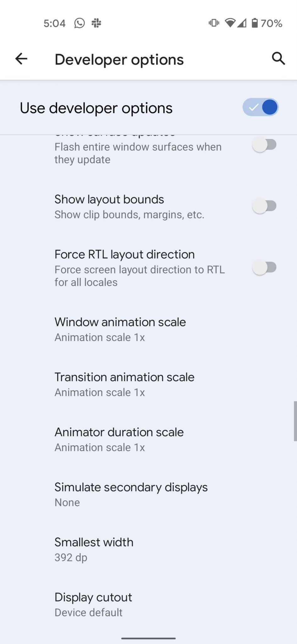This screenshot has height=644, width=297.
Task: Open search with magnifier icon
Action: 278,58
